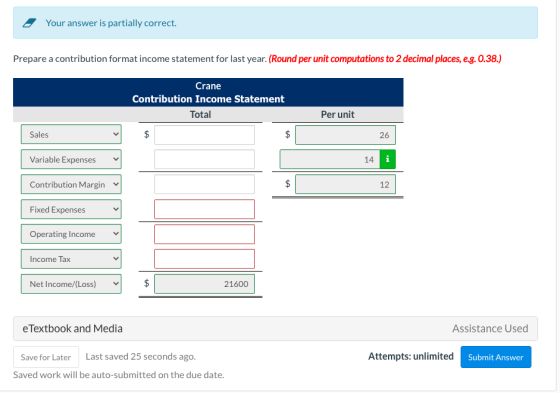This screenshot has width=560, height=393.
Task: Click the 'Crane' company name heading
Action: click(208, 86)
